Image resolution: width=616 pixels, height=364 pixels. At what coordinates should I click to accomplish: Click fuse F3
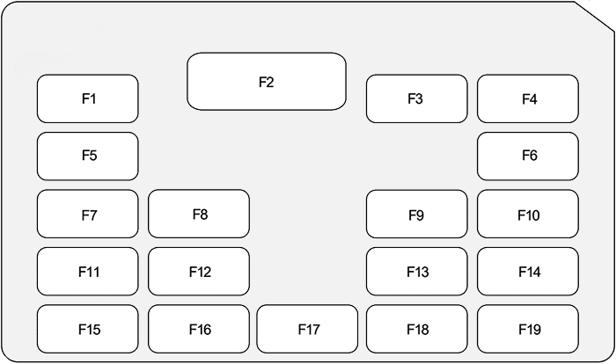pyautogui.click(x=416, y=98)
